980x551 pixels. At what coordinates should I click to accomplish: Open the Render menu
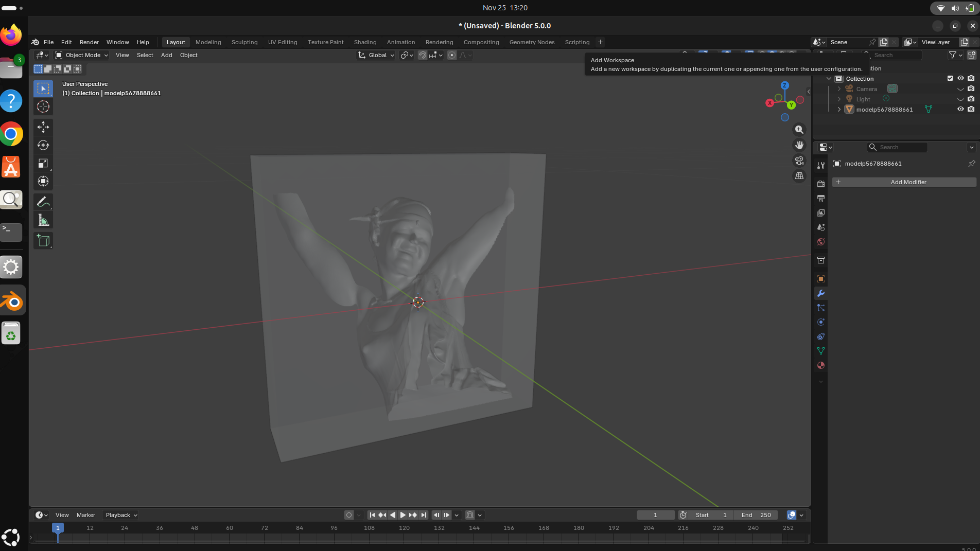(x=89, y=42)
